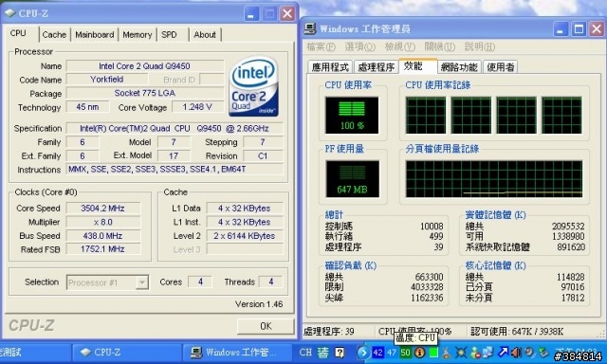Click the green square CPU usage tray icon
The image size is (607, 364).
[x=433, y=353]
